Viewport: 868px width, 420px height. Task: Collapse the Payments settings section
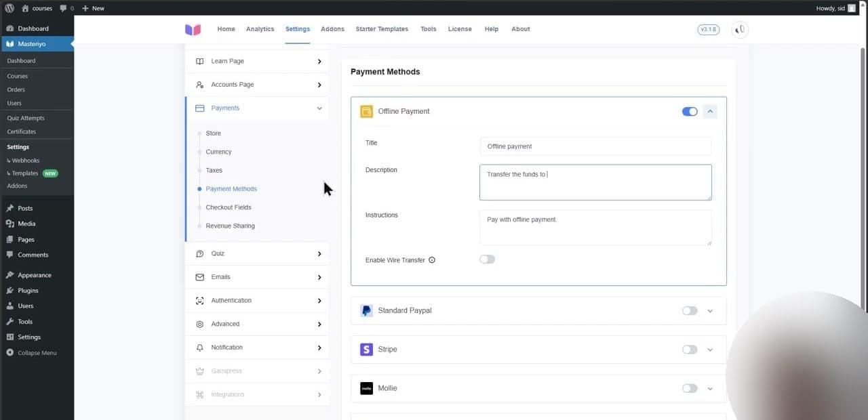(257, 108)
